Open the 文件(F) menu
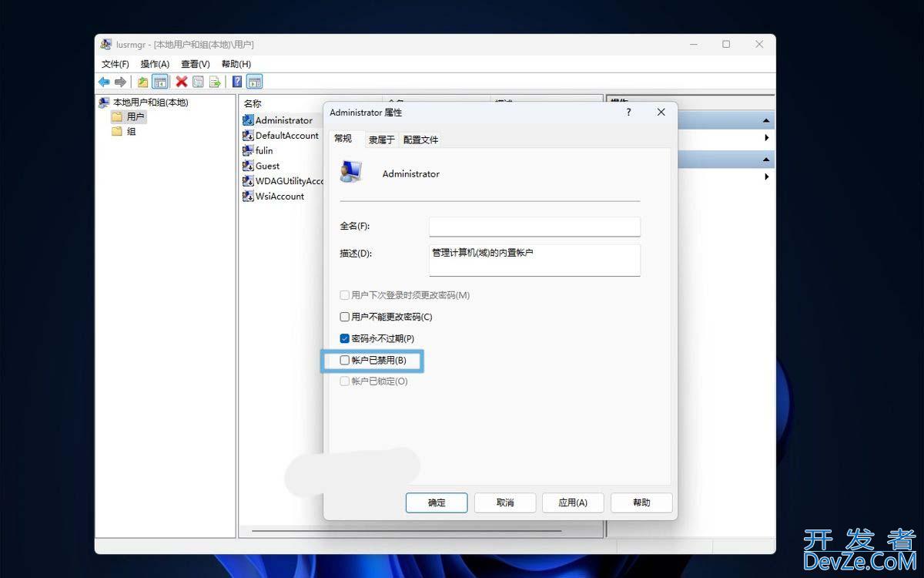This screenshot has width=924, height=578. pos(115,64)
